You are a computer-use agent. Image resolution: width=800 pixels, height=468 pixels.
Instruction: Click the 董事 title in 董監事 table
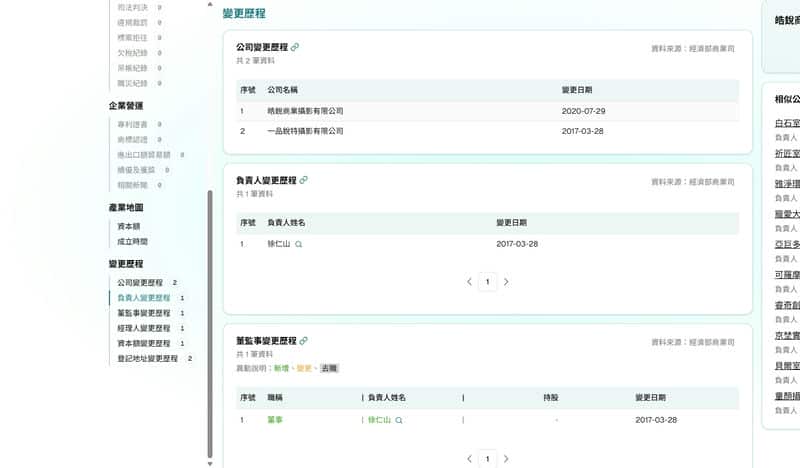point(275,420)
